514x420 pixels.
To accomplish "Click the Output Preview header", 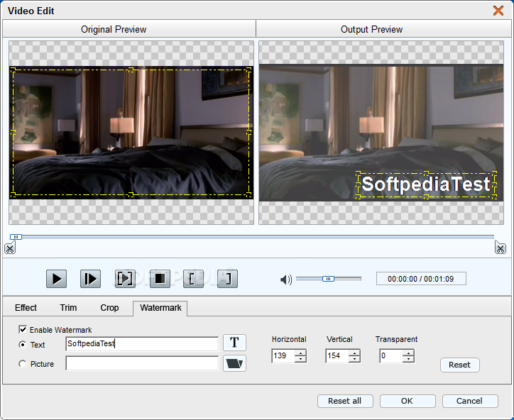I will [371, 30].
